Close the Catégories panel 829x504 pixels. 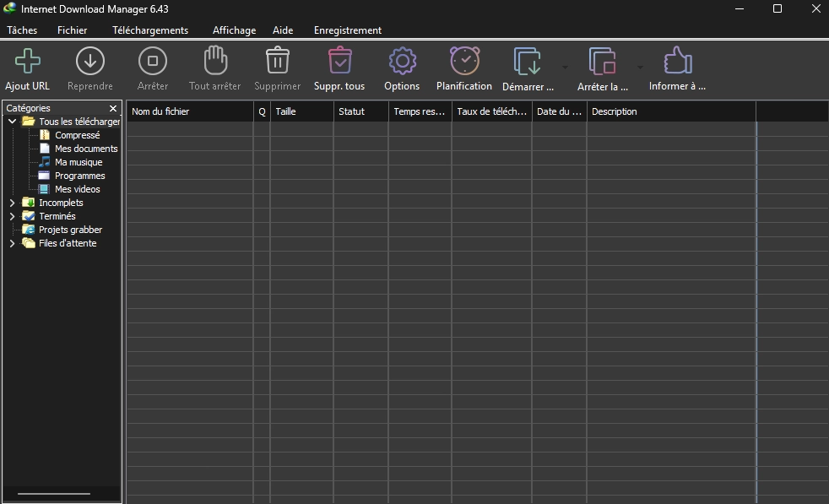[112, 108]
